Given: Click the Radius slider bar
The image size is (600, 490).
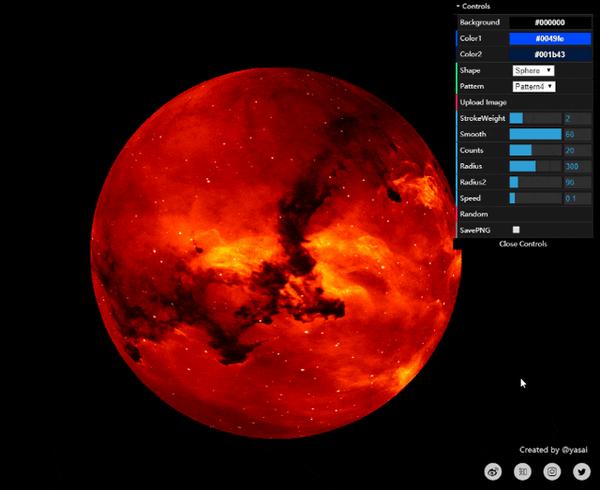Looking at the screenshot, I should point(535,166).
